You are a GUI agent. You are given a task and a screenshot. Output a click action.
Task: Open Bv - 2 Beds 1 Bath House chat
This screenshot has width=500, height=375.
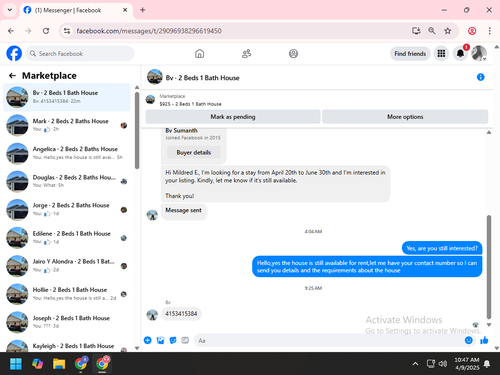pos(67,97)
